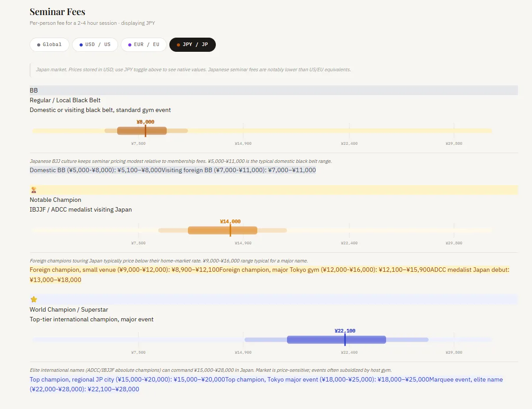Switch to the Global currency toggle

click(x=50, y=45)
